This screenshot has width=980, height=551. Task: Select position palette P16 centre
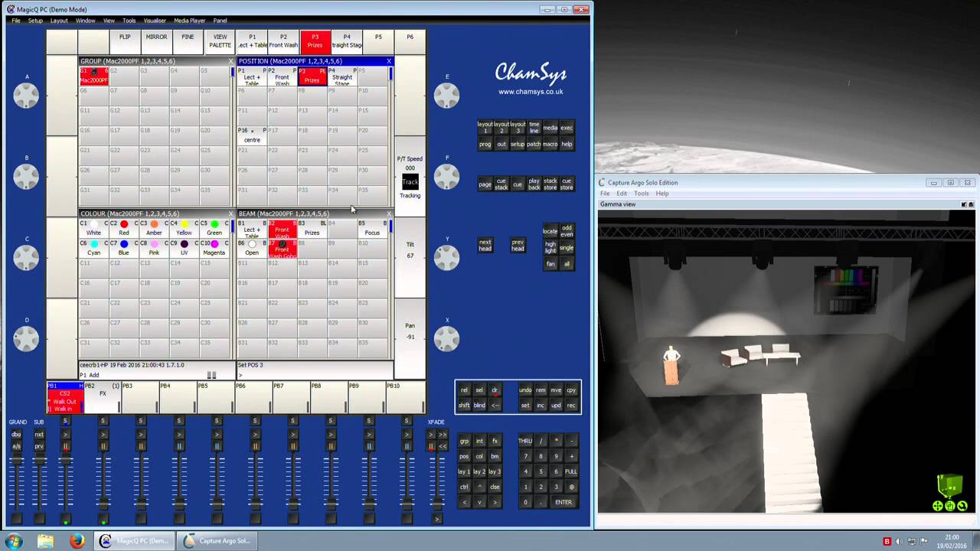coord(252,135)
